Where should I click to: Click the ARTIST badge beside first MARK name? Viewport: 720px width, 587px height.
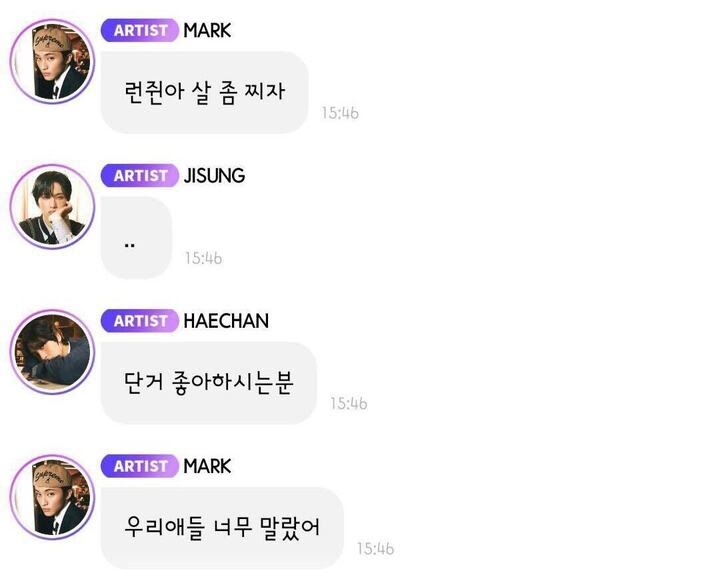click(140, 30)
